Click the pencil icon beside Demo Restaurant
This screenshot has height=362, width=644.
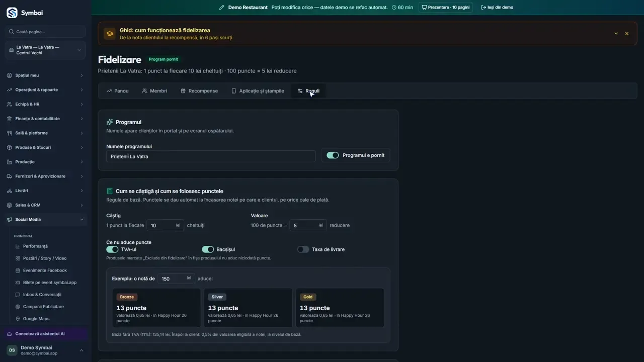click(222, 8)
